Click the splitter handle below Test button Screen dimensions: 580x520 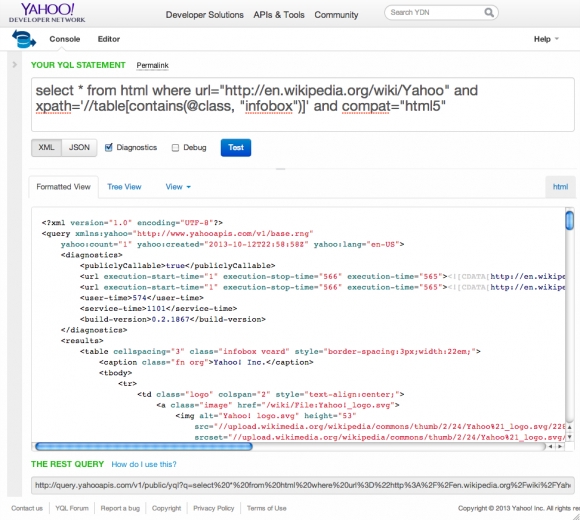pyautogui.click(x=281, y=169)
